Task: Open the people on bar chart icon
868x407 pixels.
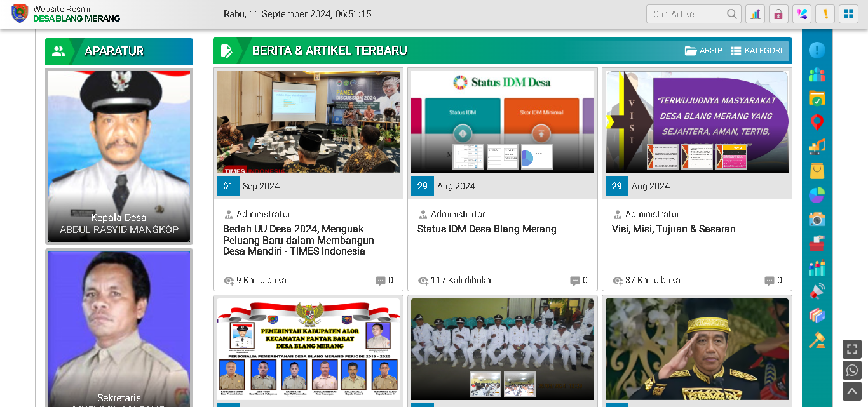Action: 817,267
